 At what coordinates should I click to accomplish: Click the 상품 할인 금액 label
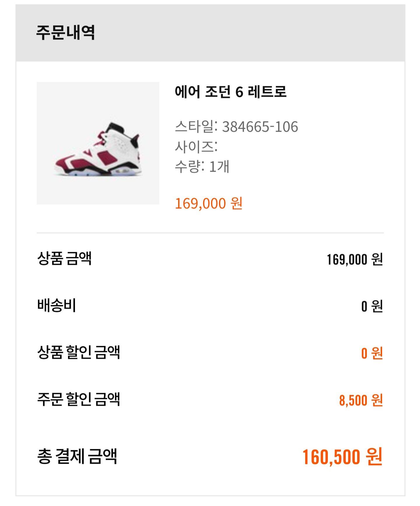click(79, 352)
